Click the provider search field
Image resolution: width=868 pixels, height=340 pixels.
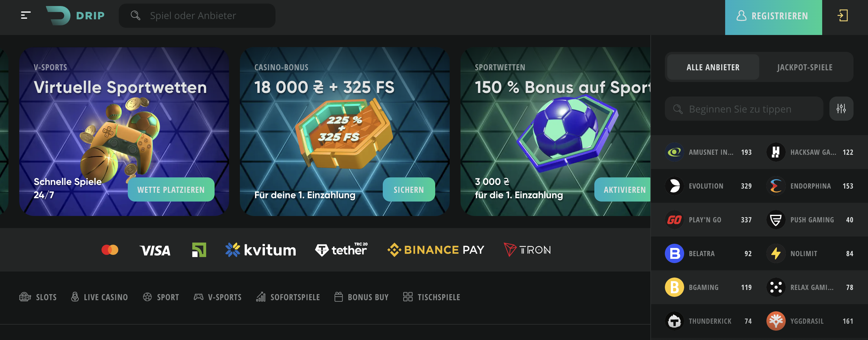(744, 109)
